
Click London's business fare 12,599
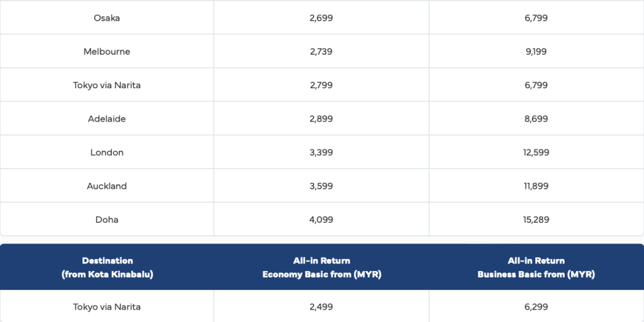[536, 153]
